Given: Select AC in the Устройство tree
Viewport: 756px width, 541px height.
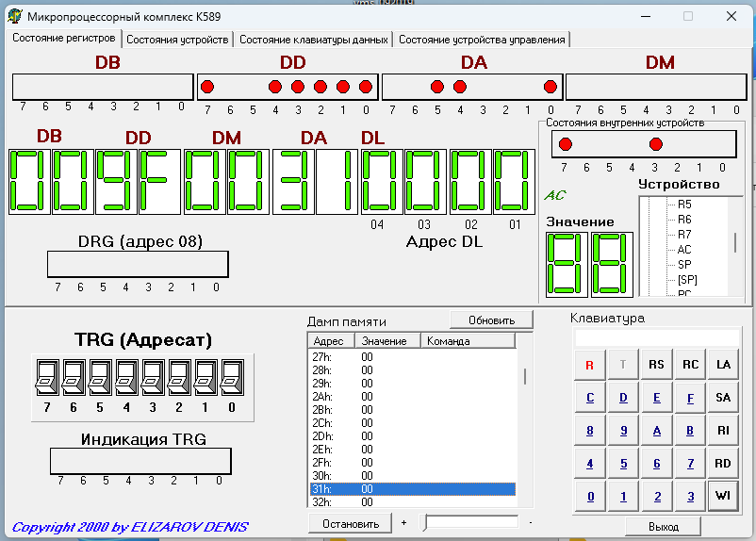Looking at the screenshot, I should point(684,250).
